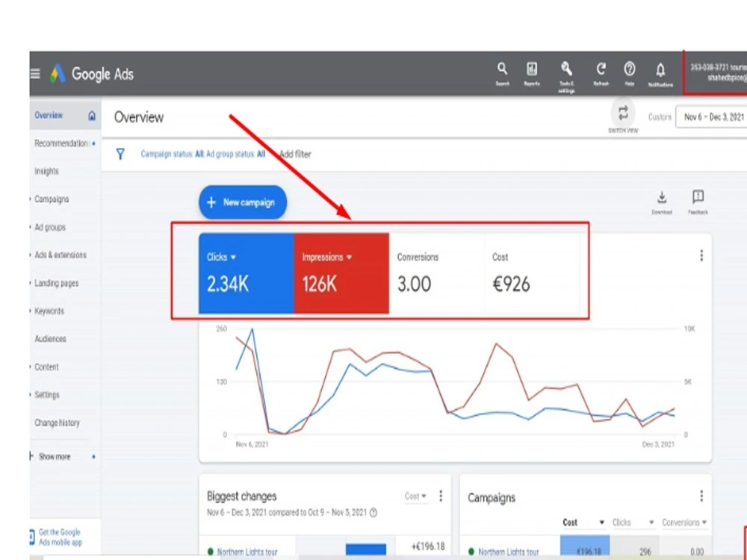747x560 pixels.
Task: Select Overview in the sidebar
Action: [49, 115]
